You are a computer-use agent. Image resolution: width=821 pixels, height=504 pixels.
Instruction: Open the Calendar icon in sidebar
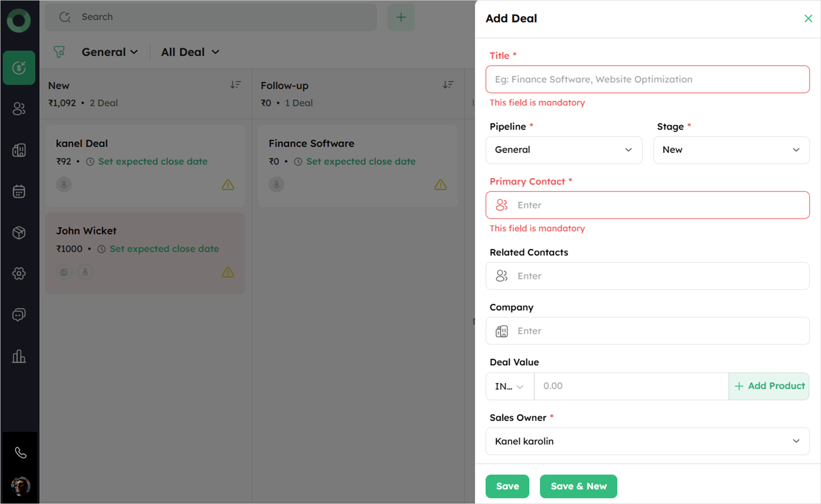point(19,191)
